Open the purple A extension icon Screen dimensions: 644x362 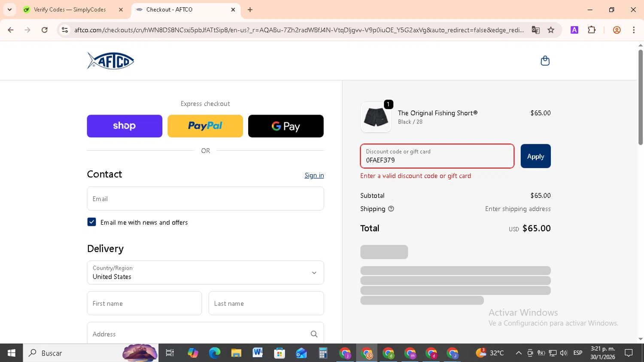pos(574,30)
